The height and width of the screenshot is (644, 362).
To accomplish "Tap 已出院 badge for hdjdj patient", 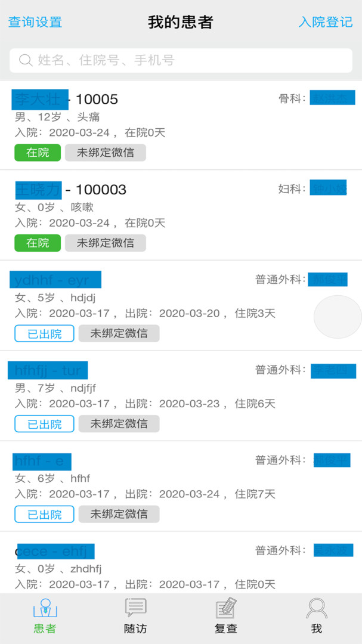I will tap(44, 333).
